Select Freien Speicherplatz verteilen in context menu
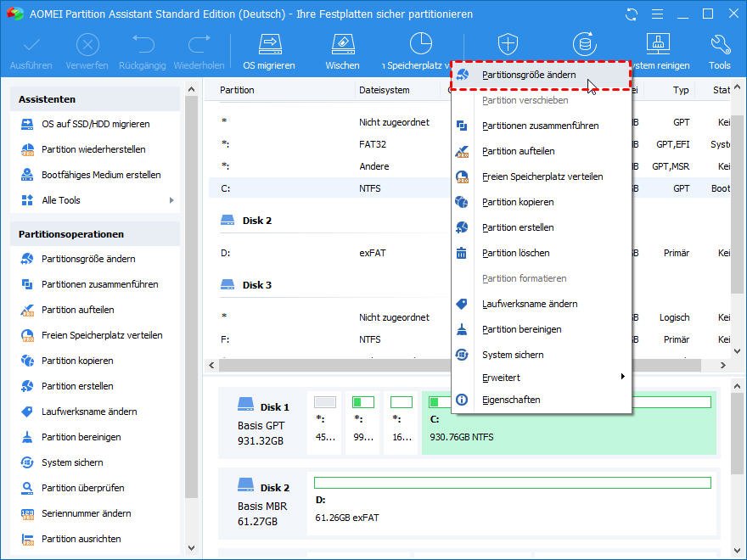 coord(542,176)
